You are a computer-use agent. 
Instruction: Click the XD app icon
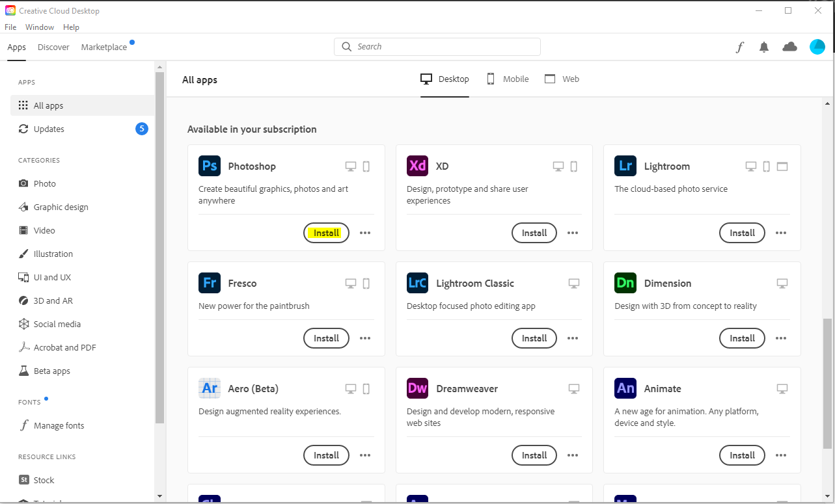pyautogui.click(x=418, y=166)
